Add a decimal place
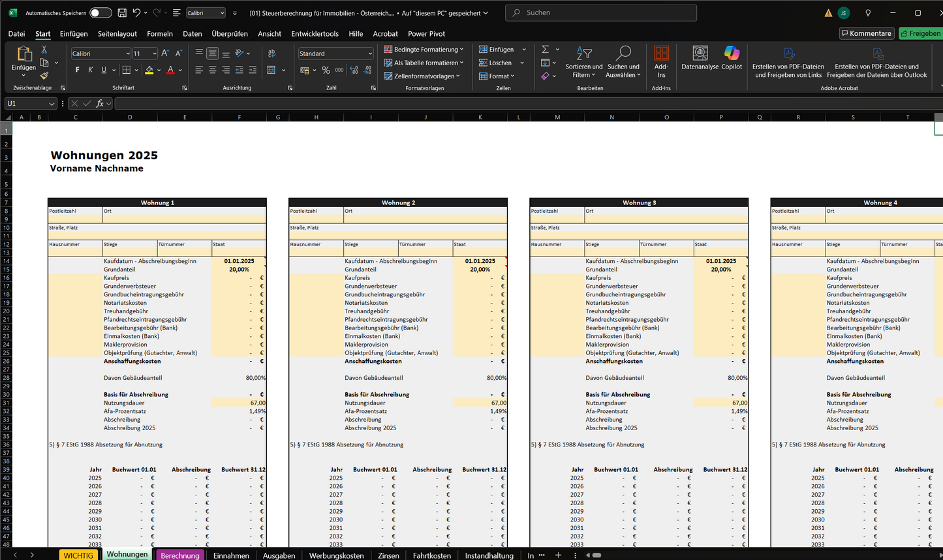Image resolution: width=943 pixels, height=560 pixels. 354,70
